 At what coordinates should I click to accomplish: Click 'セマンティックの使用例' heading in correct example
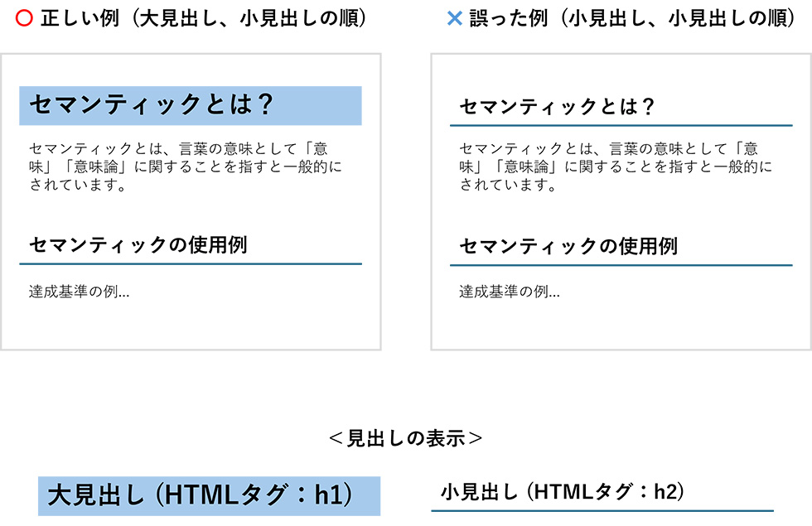click(138, 245)
